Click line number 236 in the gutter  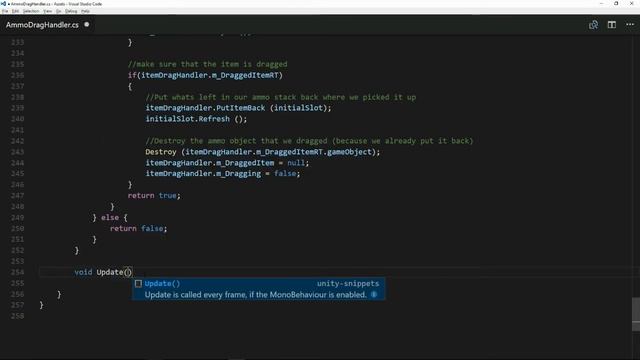(18, 75)
